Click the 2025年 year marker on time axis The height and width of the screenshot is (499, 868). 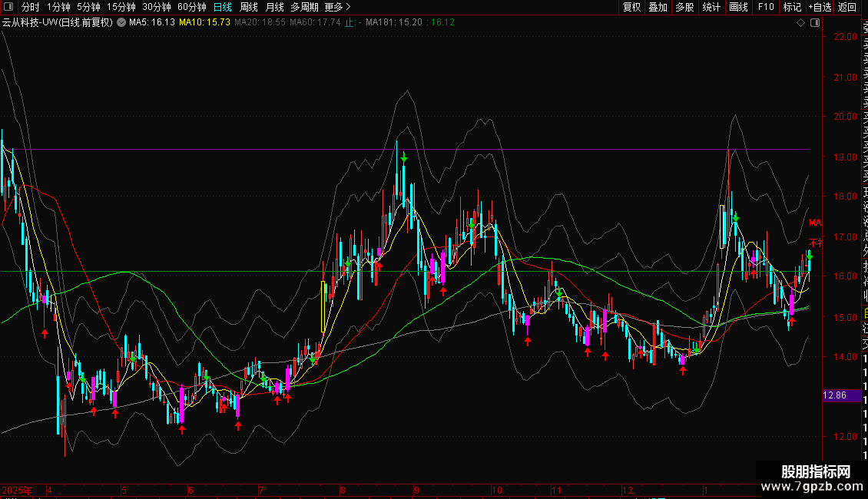(17, 490)
